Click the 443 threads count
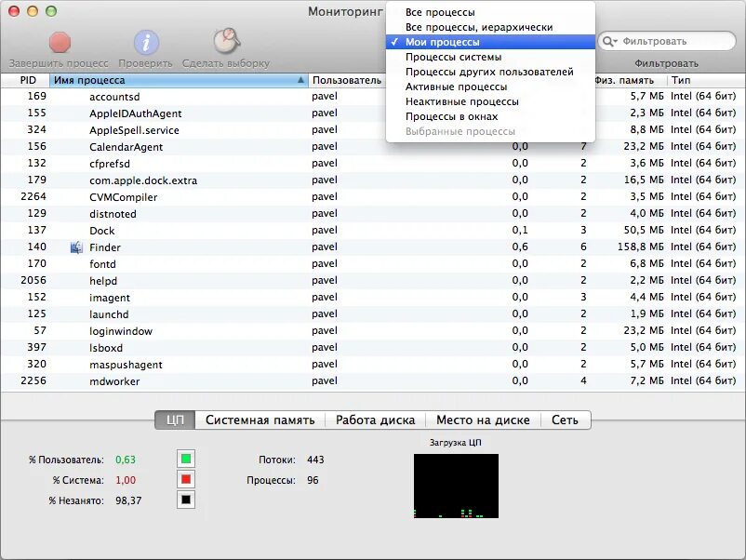Image resolution: width=746 pixels, height=560 pixels. click(315, 460)
